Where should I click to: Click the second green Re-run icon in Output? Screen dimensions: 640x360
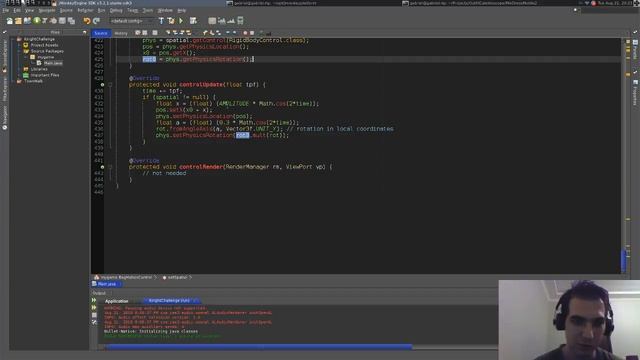pos(94,307)
